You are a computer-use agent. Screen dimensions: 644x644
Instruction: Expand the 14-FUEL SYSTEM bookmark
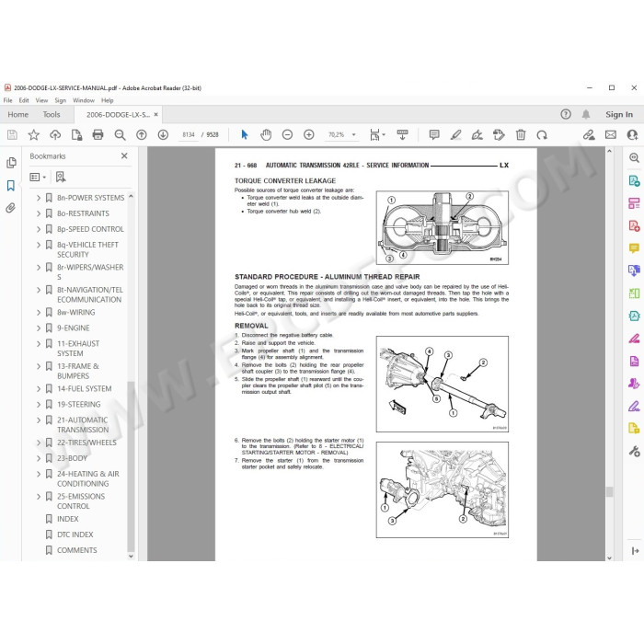[x=39, y=389]
